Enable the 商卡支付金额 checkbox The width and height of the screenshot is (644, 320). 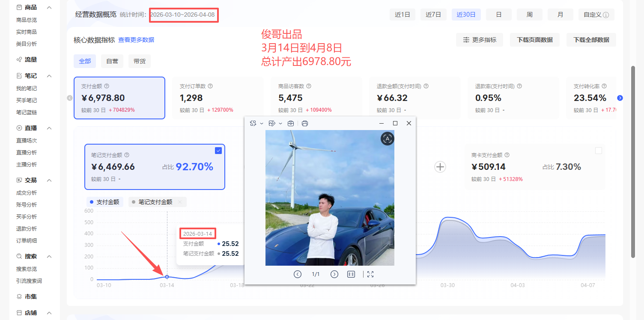[599, 151]
